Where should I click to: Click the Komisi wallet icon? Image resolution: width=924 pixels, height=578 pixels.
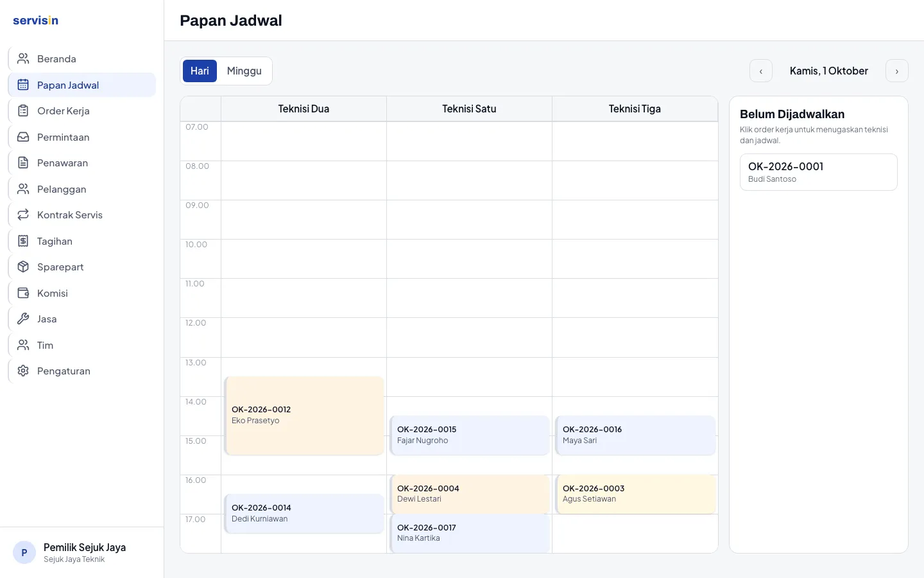coord(23,293)
